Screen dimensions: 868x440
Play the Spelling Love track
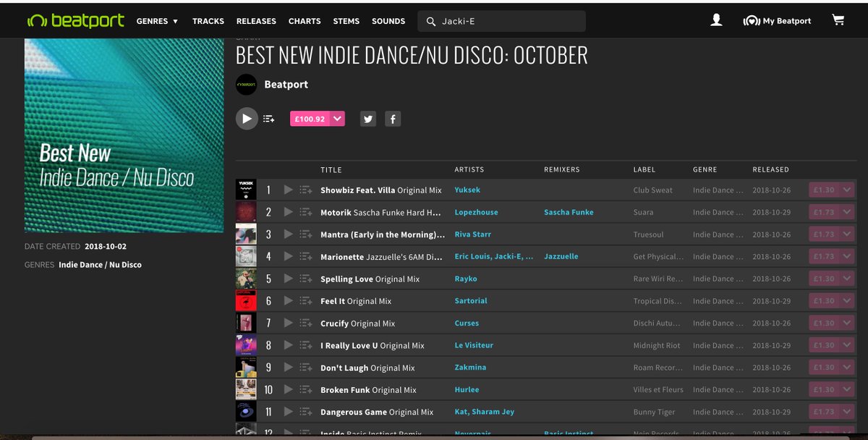click(288, 279)
